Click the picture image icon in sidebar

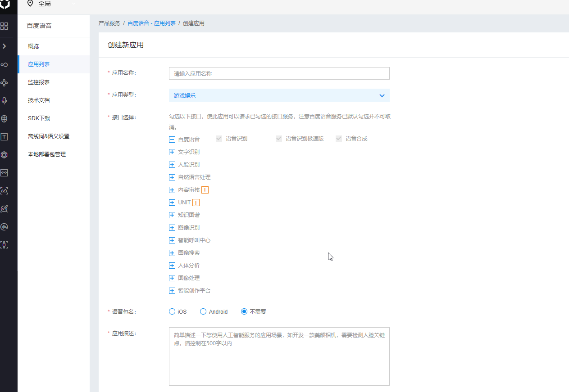[x=4, y=173]
